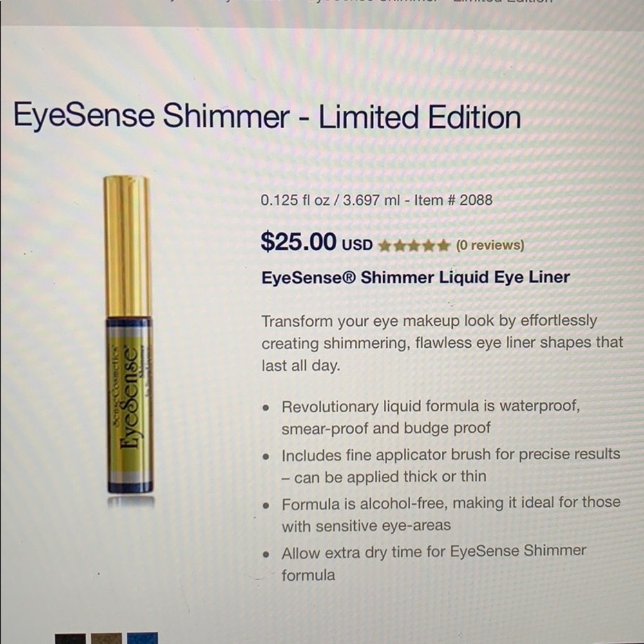Click the third rating star
The height and width of the screenshot is (644, 644).
[414, 245]
